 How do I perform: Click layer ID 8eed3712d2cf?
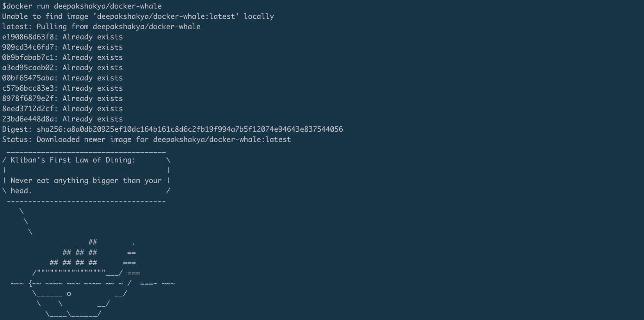[29, 109]
